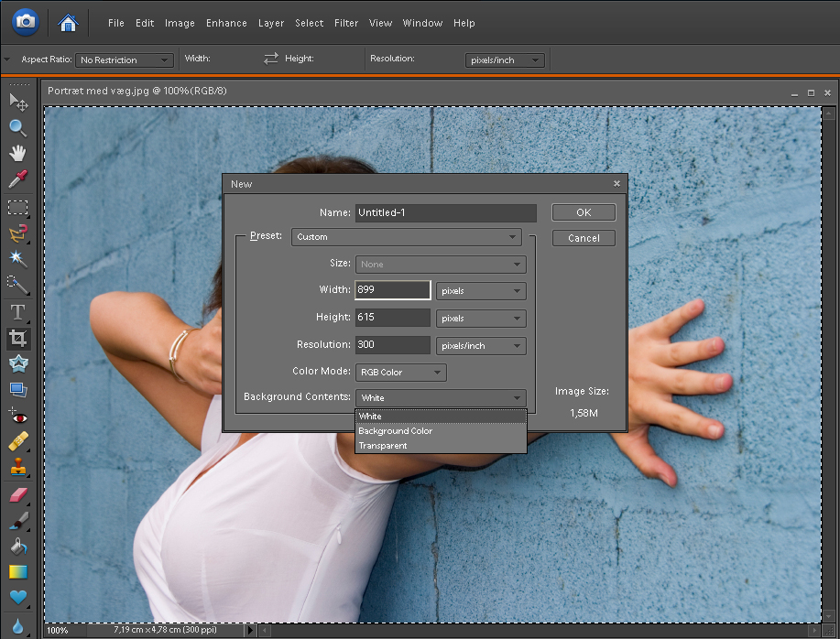Expand the Color Mode dropdown

(x=400, y=373)
